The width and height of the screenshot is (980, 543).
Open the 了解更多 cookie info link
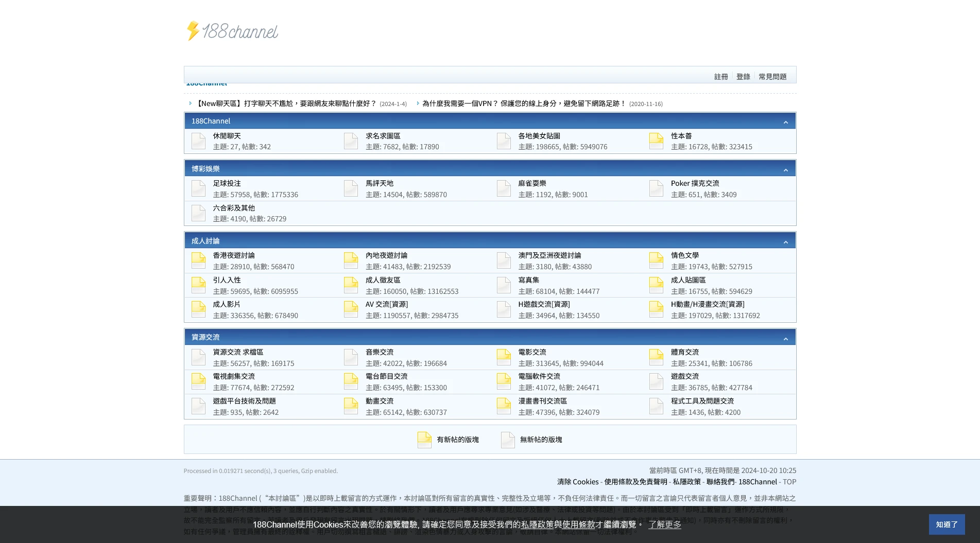(x=664, y=524)
